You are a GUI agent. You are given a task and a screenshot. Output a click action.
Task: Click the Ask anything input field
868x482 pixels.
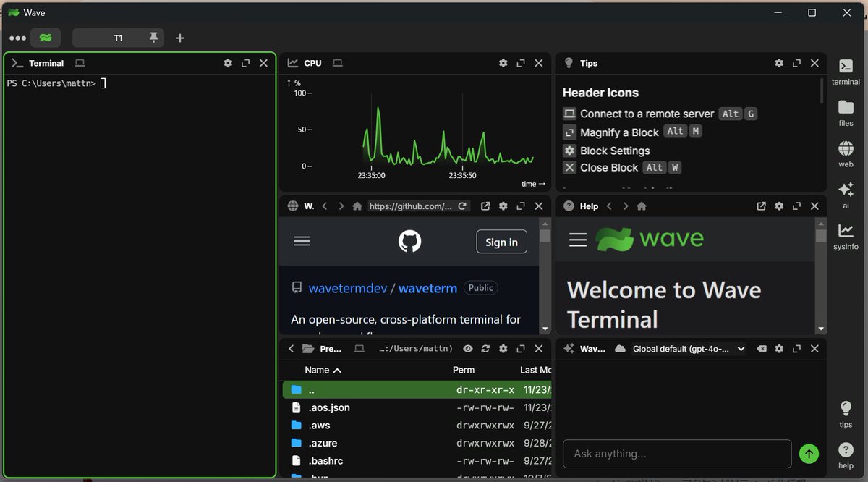coord(677,454)
